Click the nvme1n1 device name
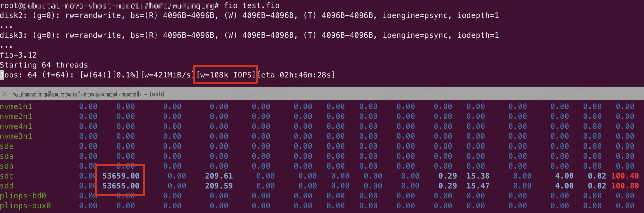644x213 pixels. coord(16,106)
